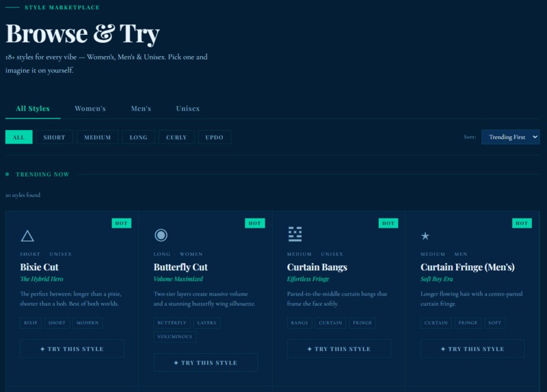
Task: Click the '20 styles found' text
Action: tap(23, 195)
